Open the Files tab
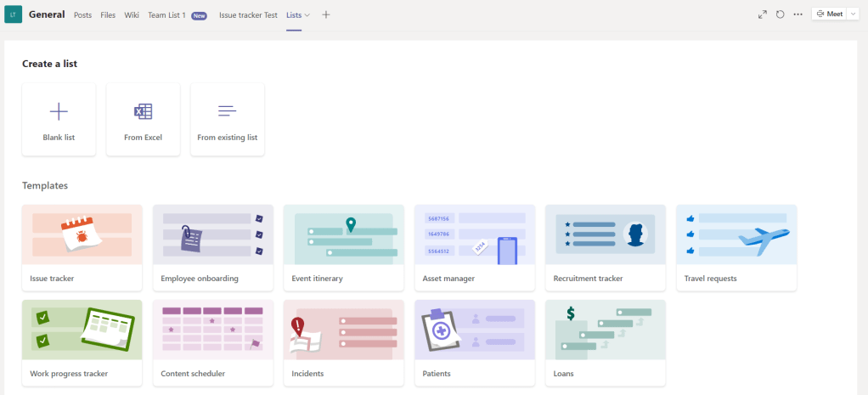The width and height of the screenshot is (868, 395). (108, 15)
